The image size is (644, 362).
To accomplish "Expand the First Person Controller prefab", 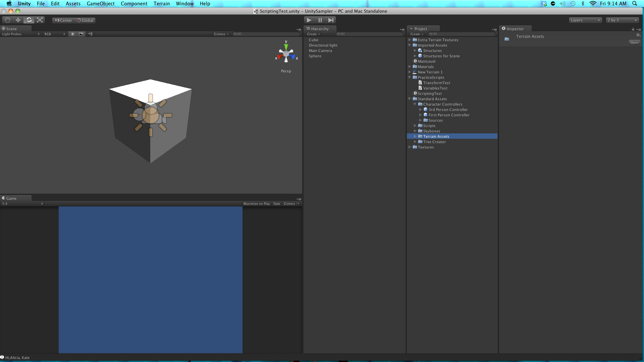I will pos(421,115).
